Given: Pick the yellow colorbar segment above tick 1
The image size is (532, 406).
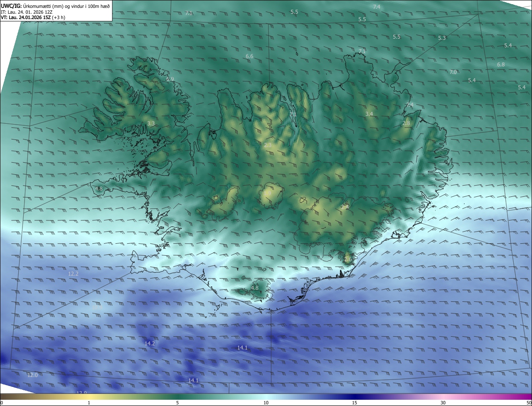Looking at the screenshot, I should [x=89, y=396].
